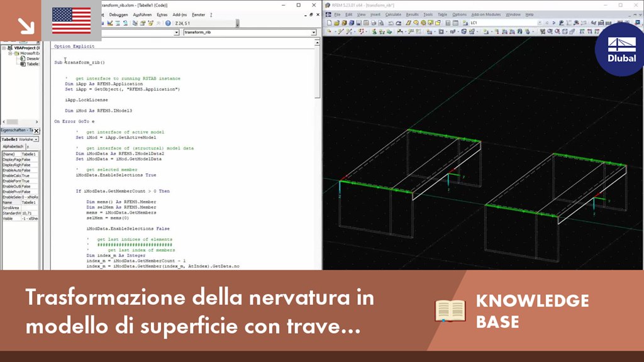Viewport: 644px width, 362px height.
Task: Click the new line tool in RFEM second toolbar
Action: click(341, 31)
